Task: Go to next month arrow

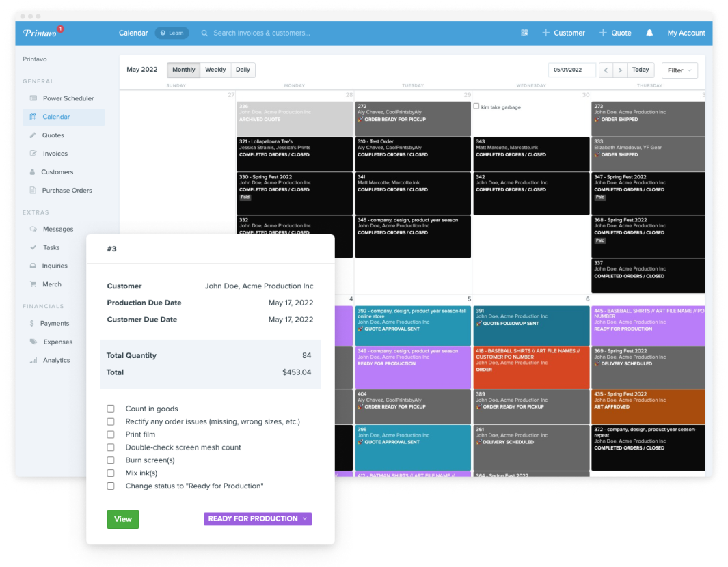Action: tap(620, 70)
